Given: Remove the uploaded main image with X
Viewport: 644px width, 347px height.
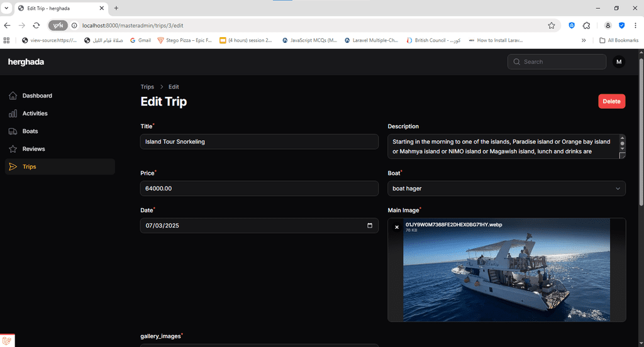Looking at the screenshot, I should [397, 227].
